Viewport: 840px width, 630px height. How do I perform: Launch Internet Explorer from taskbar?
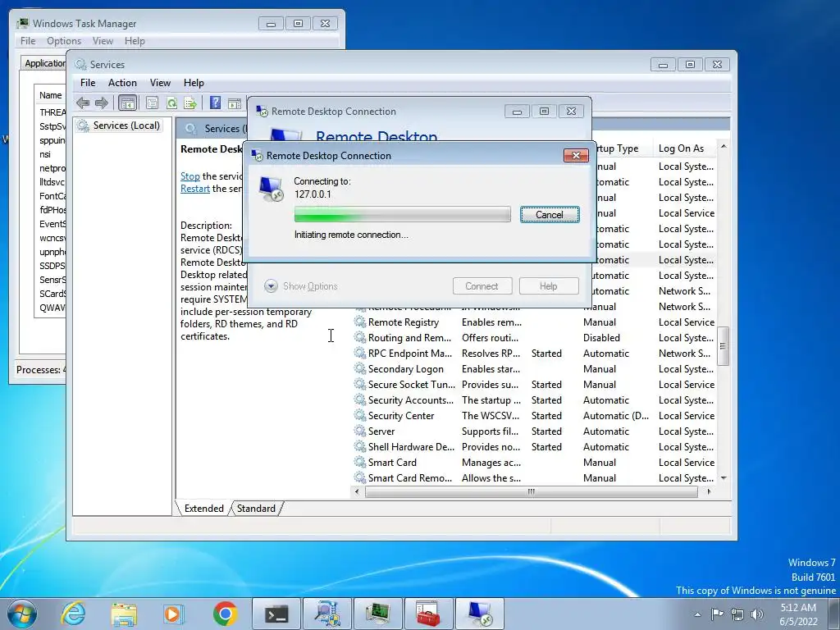(x=73, y=614)
